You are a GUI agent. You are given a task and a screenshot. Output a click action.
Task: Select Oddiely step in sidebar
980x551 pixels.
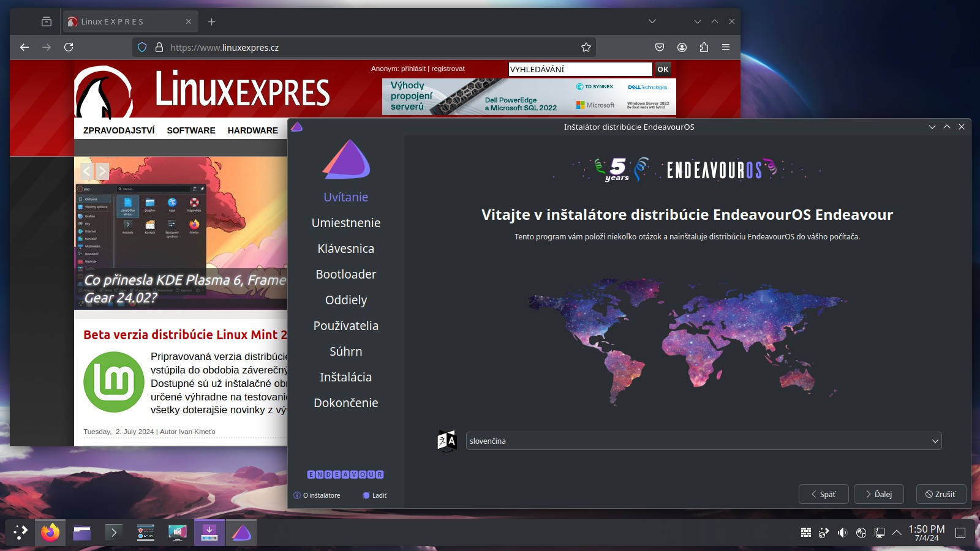pos(346,300)
